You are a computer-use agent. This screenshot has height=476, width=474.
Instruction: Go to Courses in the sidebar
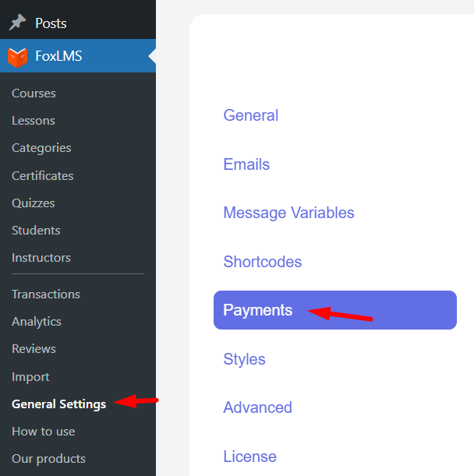(34, 93)
